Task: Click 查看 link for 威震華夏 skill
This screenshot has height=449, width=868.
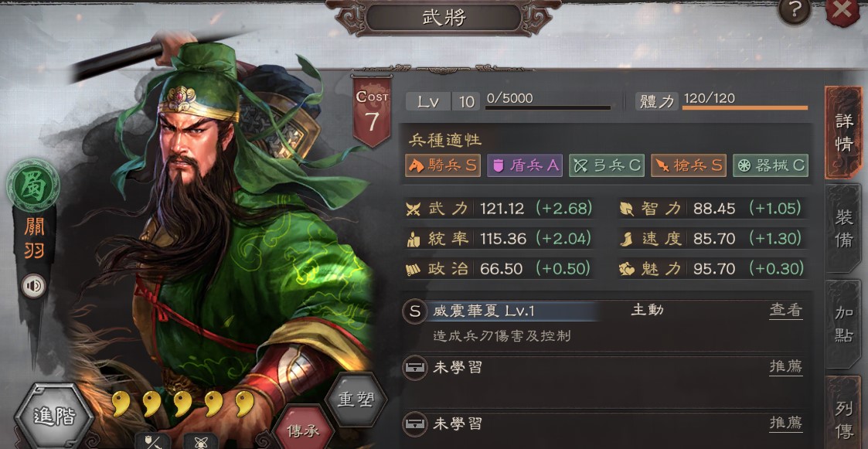Action: coord(785,311)
